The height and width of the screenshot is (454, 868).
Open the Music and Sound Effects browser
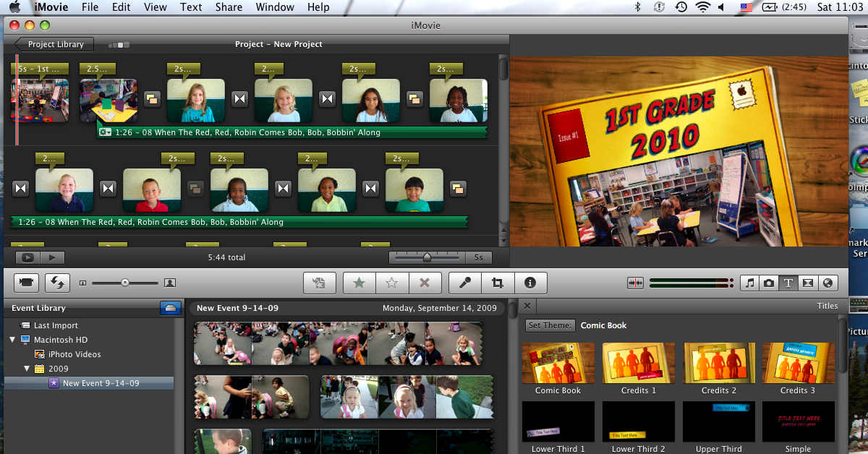tap(749, 283)
